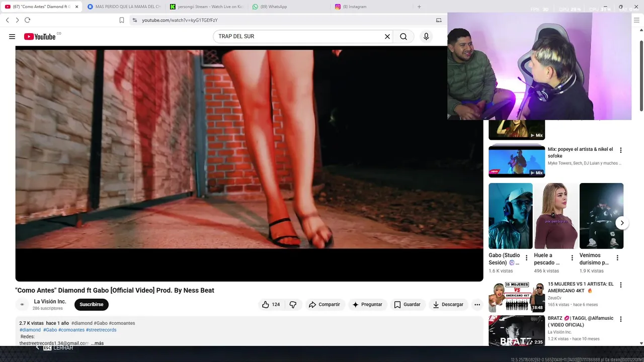Open options for the popeye el artista mix
The width and height of the screenshot is (644, 362).
(620, 150)
